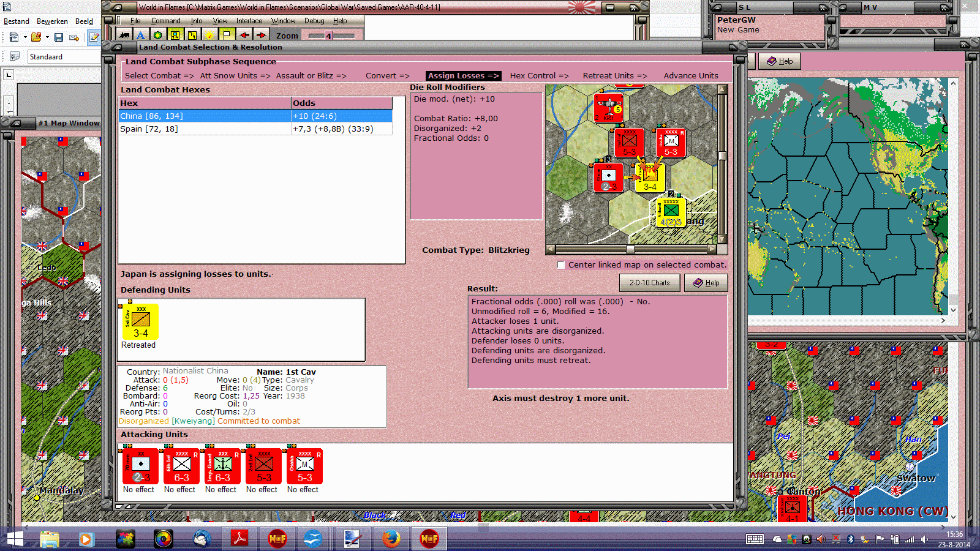Screen dimensions: 980x551
Task: Adjust the Zoom slider
Action: [x=329, y=36]
